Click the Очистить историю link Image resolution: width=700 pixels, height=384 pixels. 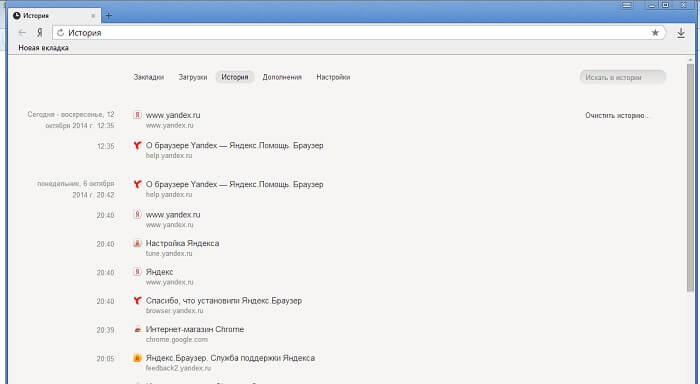[x=617, y=115]
